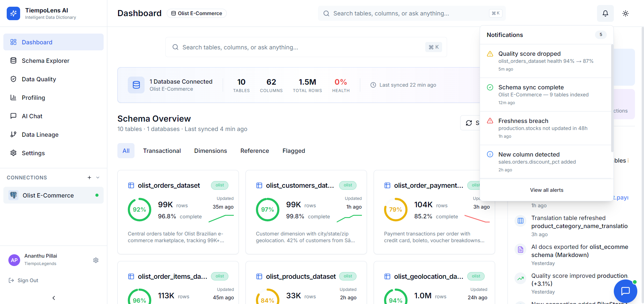Click the table icon beside olist_order_items_da...

tap(131, 276)
